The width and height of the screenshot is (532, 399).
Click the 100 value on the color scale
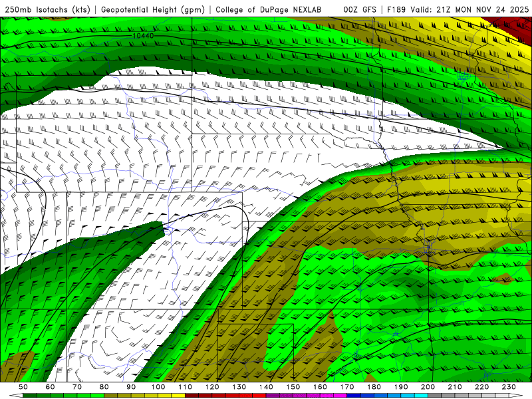[x=158, y=387]
